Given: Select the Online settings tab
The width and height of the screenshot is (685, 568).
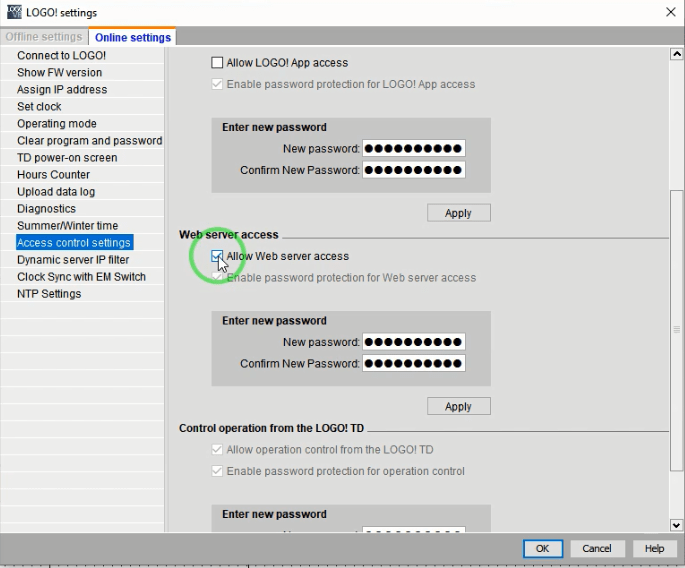Looking at the screenshot, I should coord(133,37).
